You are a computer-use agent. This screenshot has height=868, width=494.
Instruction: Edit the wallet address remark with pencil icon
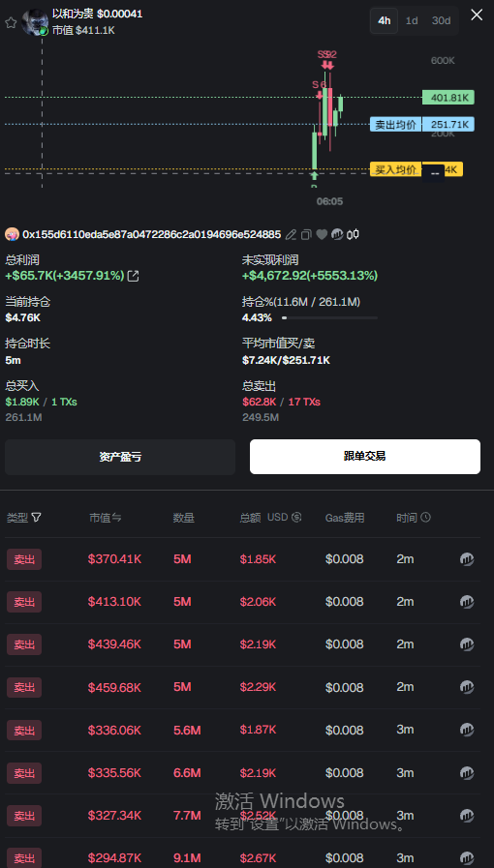[291, 235]
